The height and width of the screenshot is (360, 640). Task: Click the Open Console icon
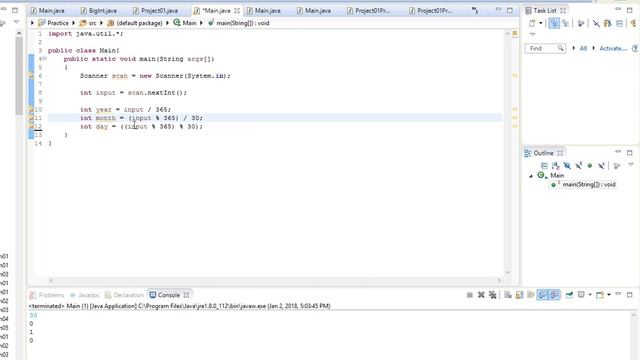point(600,295)
